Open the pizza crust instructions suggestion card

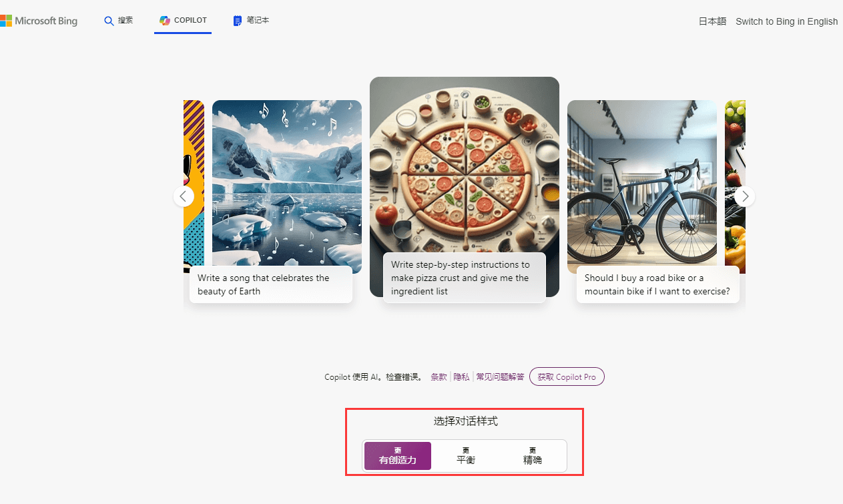coord(465,278)
